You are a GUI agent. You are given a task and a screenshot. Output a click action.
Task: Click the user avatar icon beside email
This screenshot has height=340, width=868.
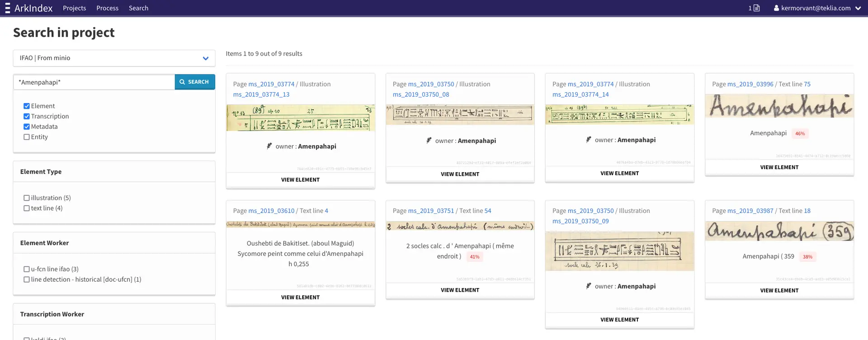(x=776, y=8)
